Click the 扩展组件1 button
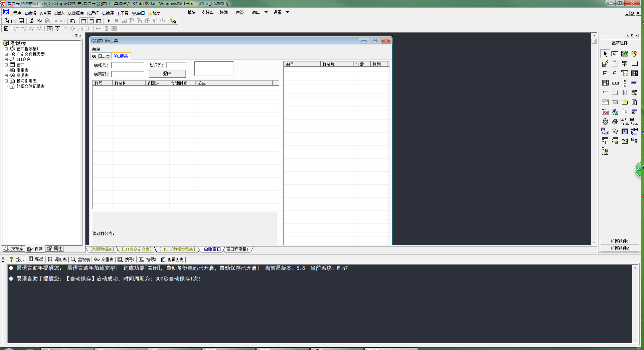644x350 pixels. (620, 241)
